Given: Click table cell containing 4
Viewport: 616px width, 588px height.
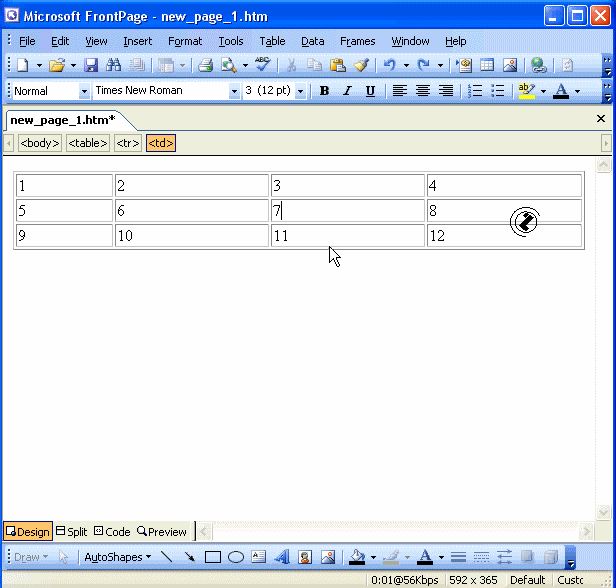Looking at the screenshot, I should click(x=504, y=185).
